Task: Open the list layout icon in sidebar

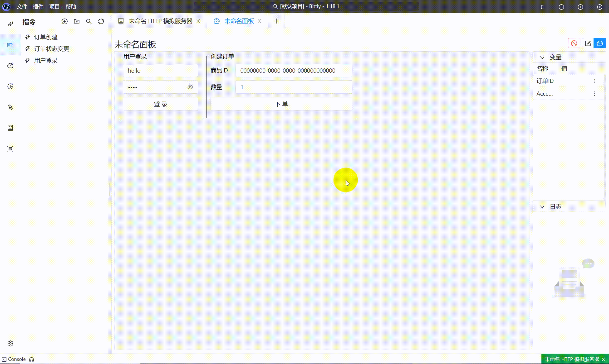Action: [10, 149]
